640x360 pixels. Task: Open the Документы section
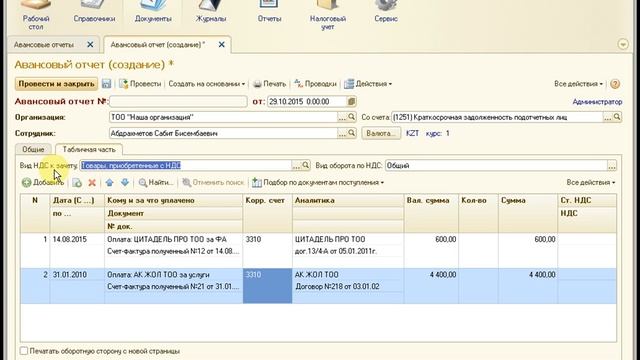tap(153, 12)
